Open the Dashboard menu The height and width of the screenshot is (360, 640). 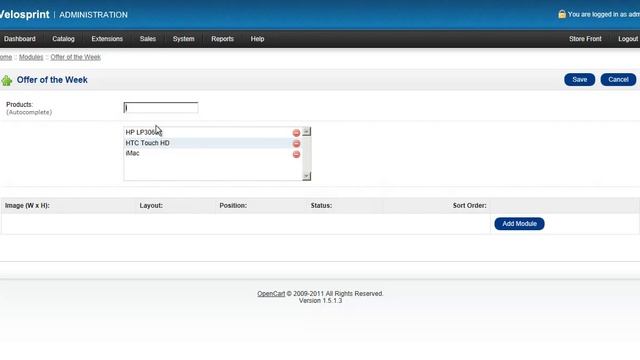20,39
